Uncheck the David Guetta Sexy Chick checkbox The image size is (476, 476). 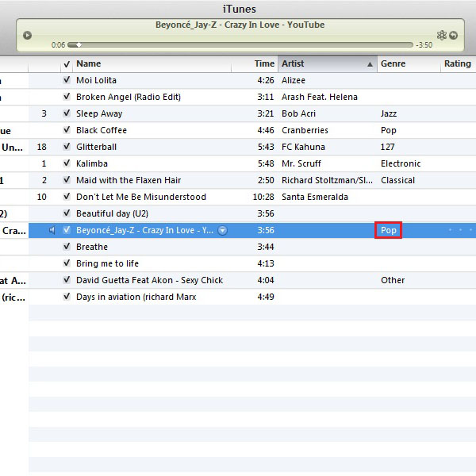67,280
